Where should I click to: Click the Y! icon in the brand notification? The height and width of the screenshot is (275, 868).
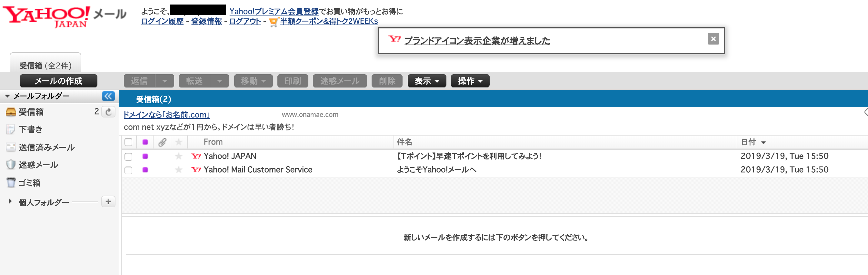click(394, 39)
